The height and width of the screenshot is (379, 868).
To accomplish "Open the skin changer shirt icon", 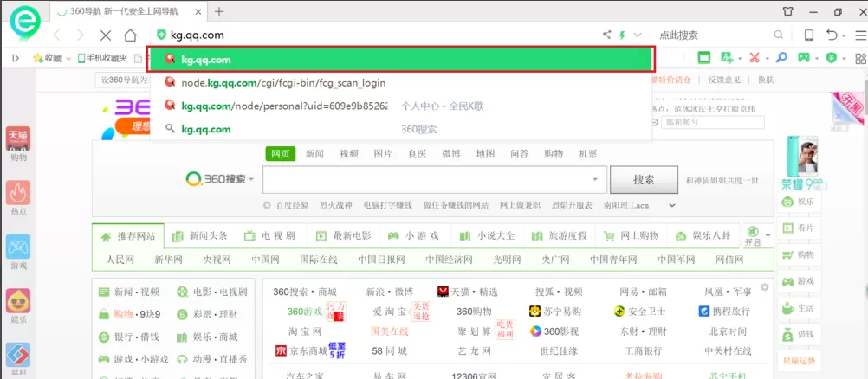I will (x=787, y=11).
